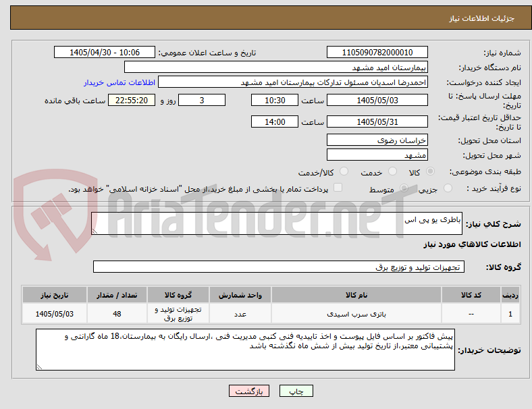Screen dimensions: 532x409
Task: Click the resize handle of description textarea
Action: [95, 231]
